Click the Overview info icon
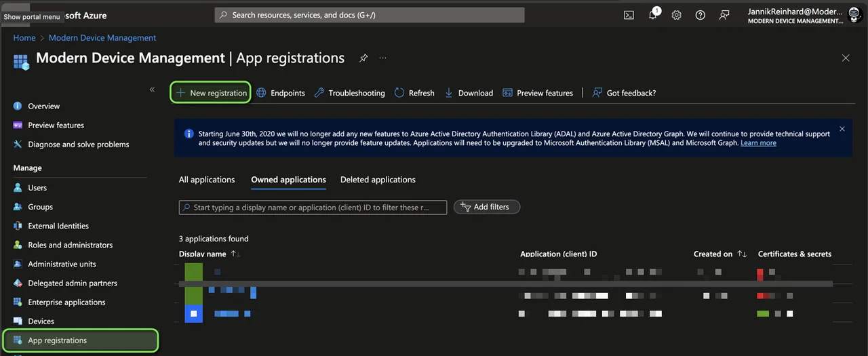The height and width of the screenshot is (356, 868). (18, 106)
